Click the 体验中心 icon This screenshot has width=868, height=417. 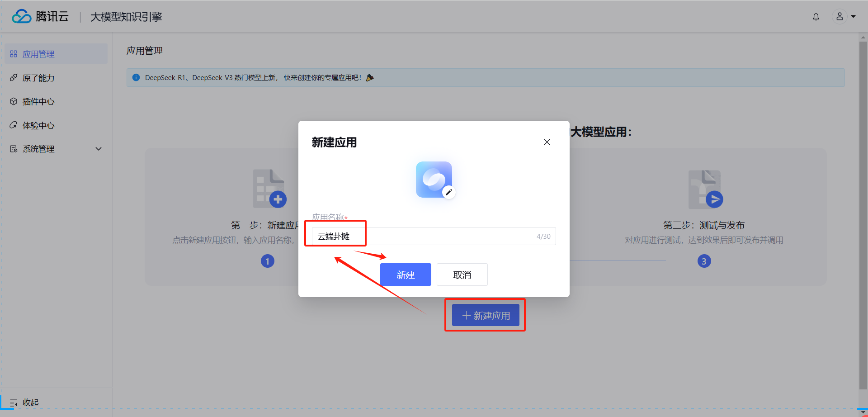coord(14,125)
